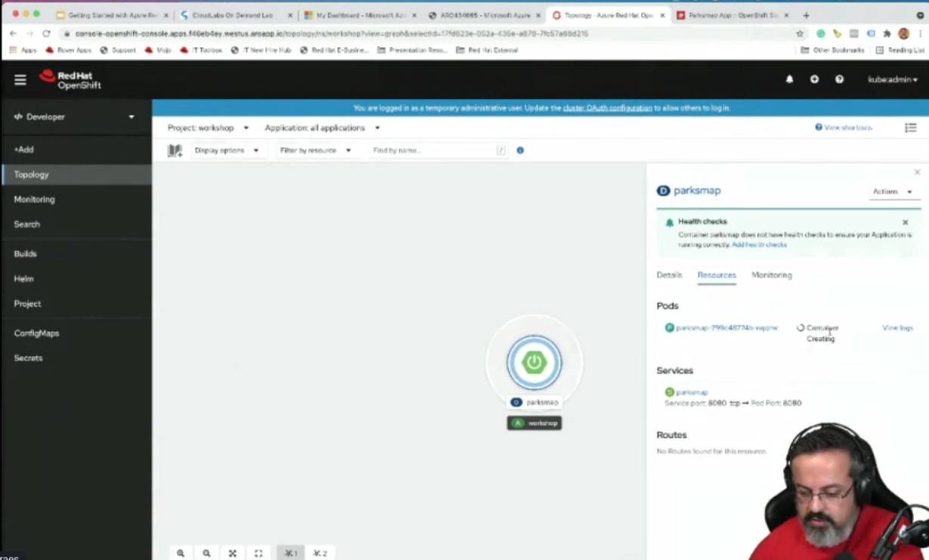Switch to the Parksmap App browser tab
929x560 pixels.
(729, 15)
